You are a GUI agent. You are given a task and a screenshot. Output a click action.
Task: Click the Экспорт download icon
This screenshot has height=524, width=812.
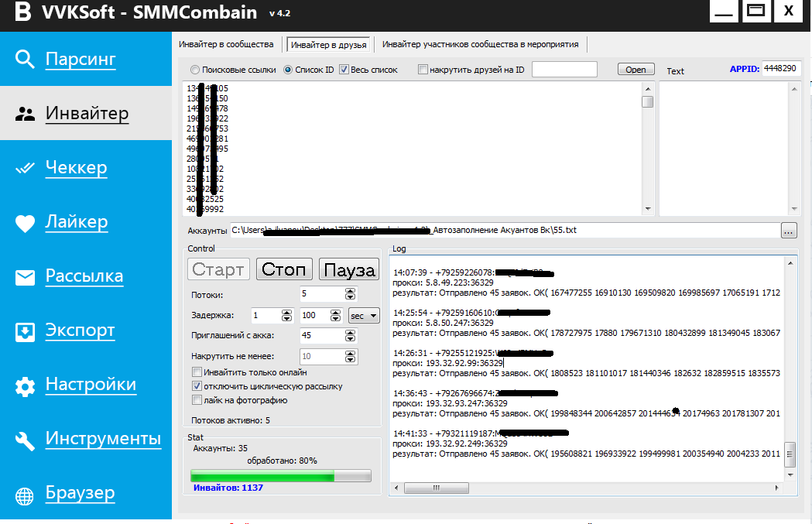pos(26,331)
